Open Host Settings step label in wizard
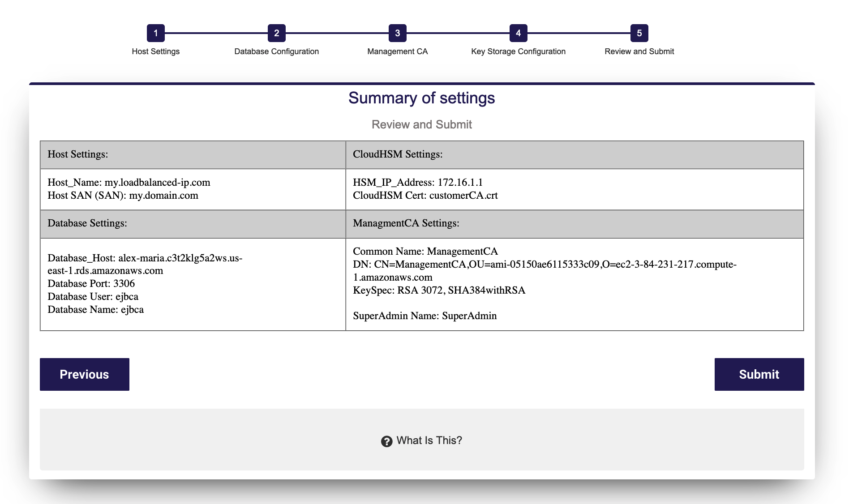The height and width of the screenshot is (504, 849). (155, 51)
